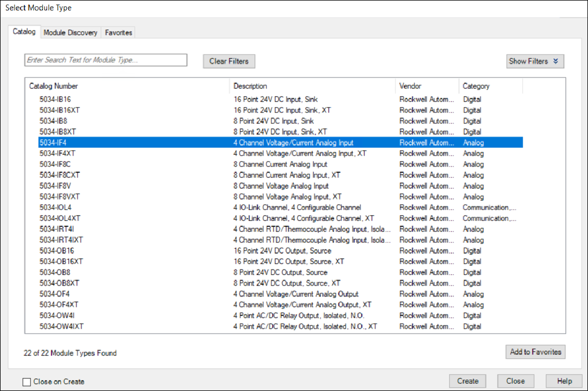Screen dimensions: 588x391
Task: Click the module type search field
Action: point(106,60)
